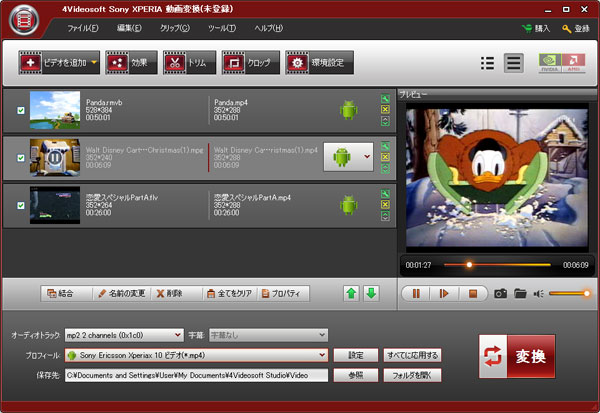Open the Trim (トリム) scissors tool
The image size is (600, 413).
(189, 62)
